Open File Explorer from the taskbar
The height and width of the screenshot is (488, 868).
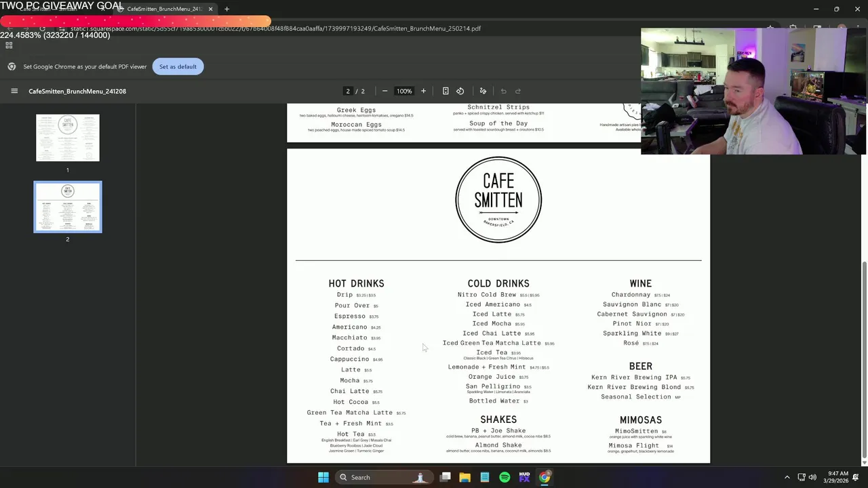[465, 477]
